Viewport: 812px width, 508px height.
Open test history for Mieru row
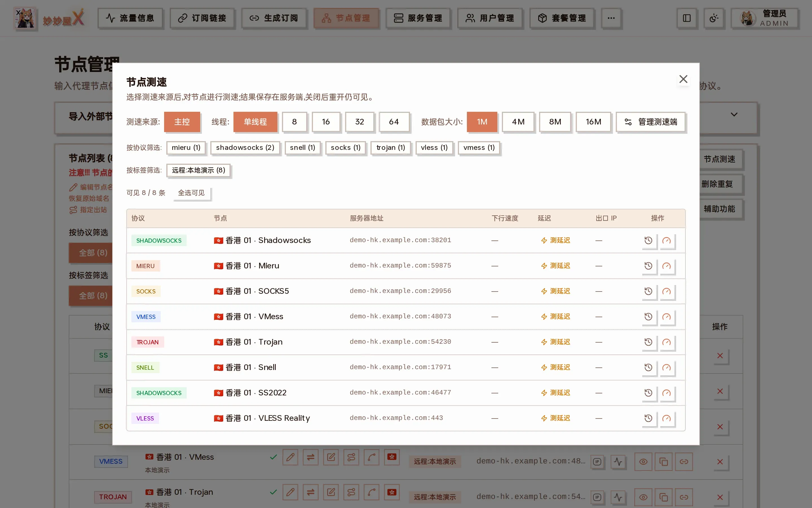[648, 266]
